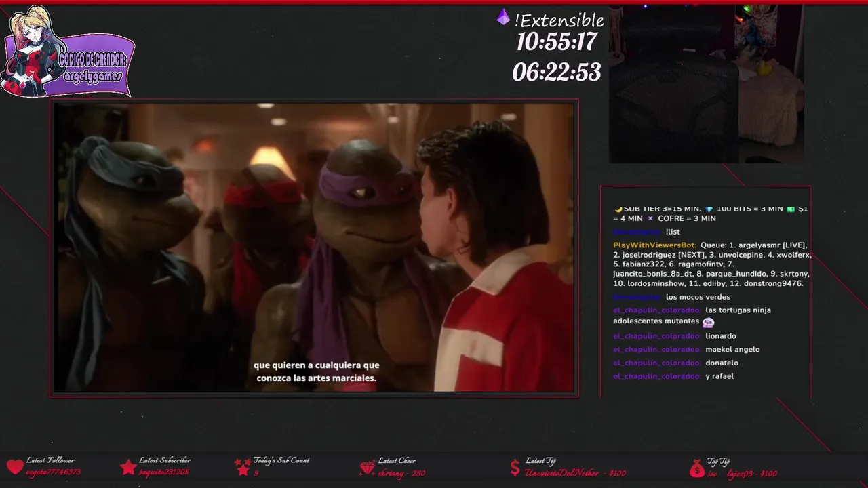
Task: Click the money bag icon beside Top Tip
Action: [x=696, y=468]
